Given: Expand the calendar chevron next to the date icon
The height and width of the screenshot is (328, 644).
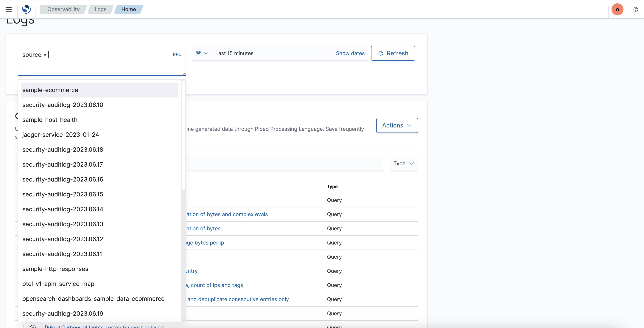Looking at the screenshot, I should click(206, 53).
